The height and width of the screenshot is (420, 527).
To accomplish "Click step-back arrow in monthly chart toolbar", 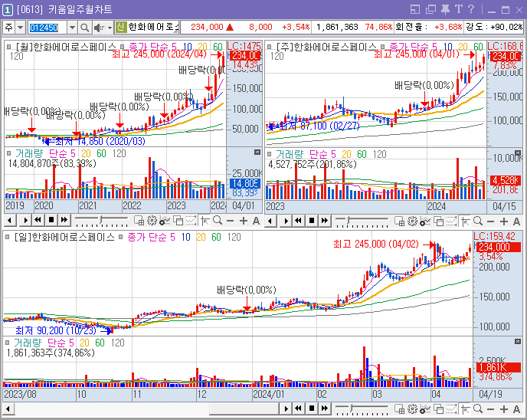I will click(10, 221).
